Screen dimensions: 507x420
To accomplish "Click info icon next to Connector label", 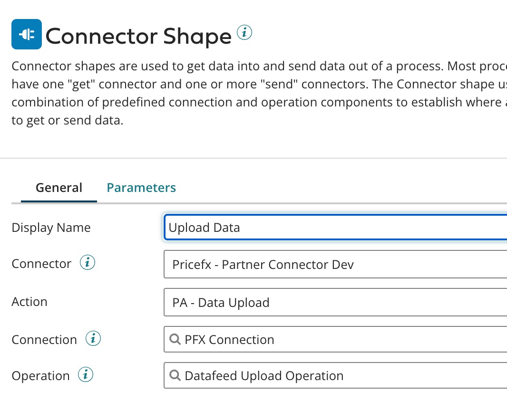I will (88, 263).
